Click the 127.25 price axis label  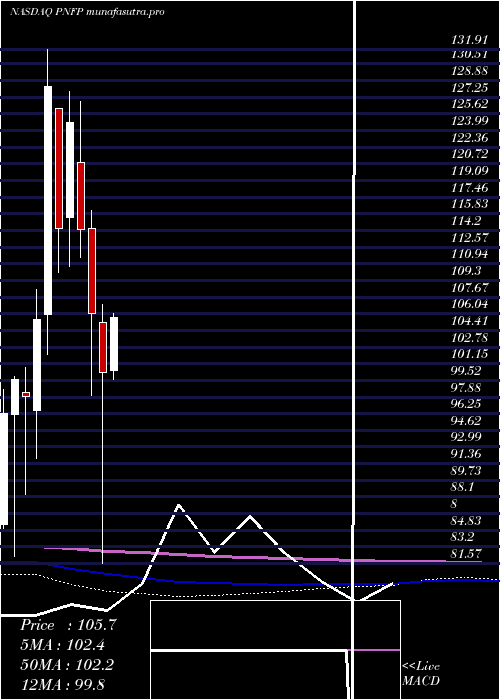coord(469,88)
